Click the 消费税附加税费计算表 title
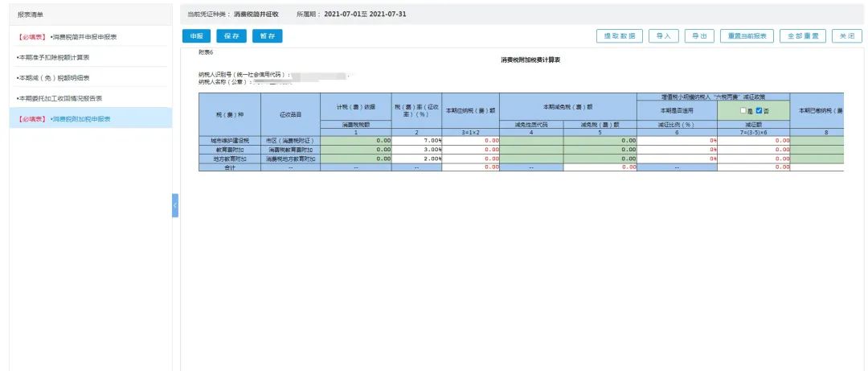Image resolution: width=868 pixels, height=371 pixels. click(x=530, y=60)
